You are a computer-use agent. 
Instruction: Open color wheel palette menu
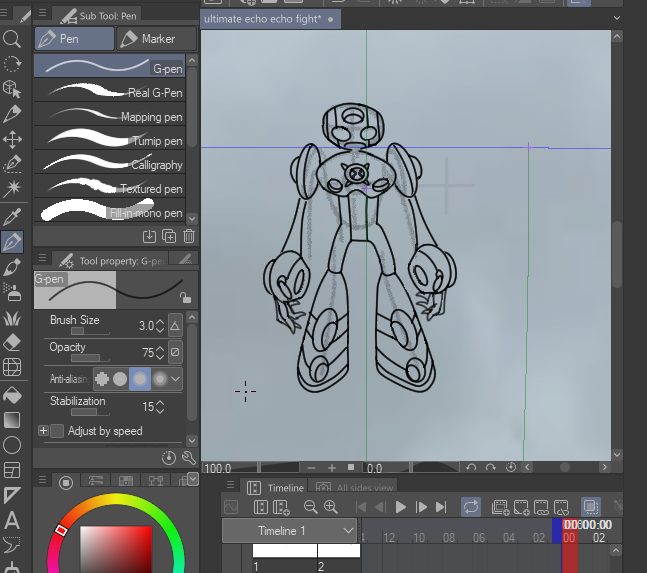42,480
